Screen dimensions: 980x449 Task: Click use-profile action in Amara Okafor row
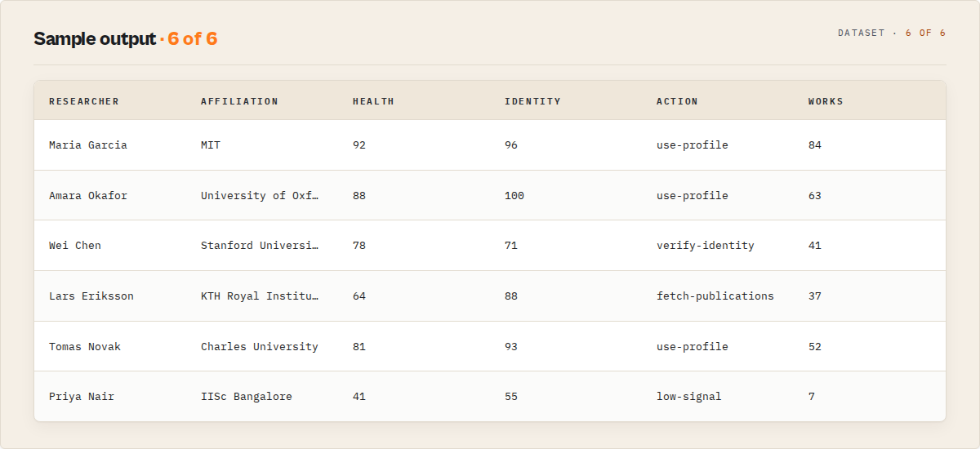coord(693,196)
